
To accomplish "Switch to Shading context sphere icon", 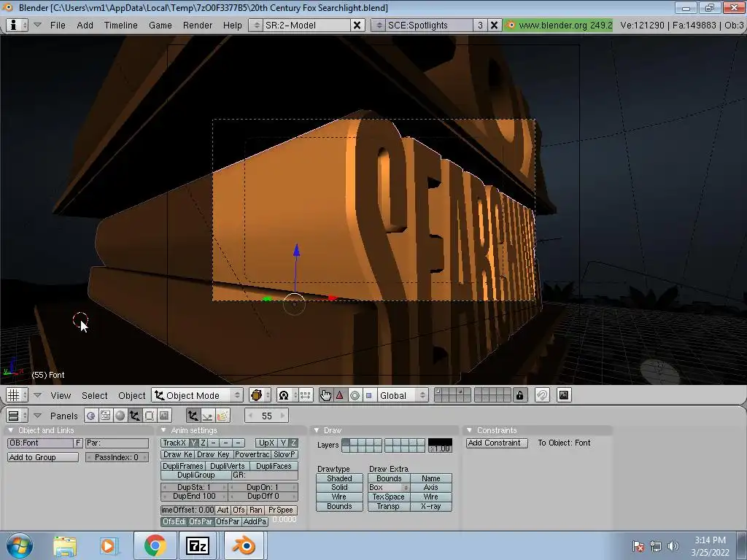I will click(x=120, y=416).
